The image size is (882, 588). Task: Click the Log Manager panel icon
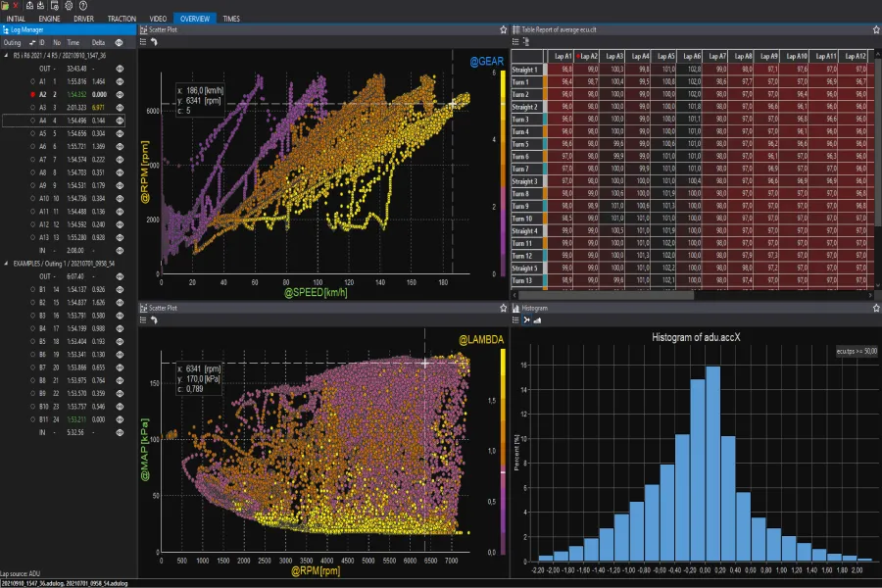(6, 29)
